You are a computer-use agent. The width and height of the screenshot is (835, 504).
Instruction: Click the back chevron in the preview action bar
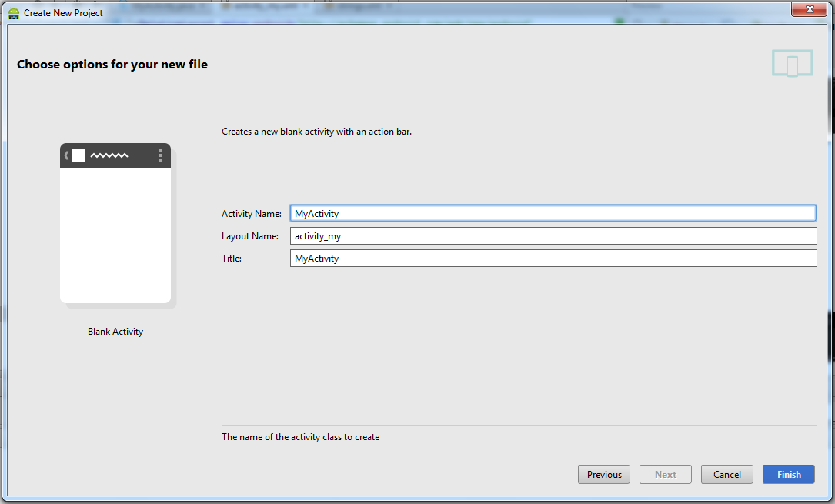tap(66, 155)
